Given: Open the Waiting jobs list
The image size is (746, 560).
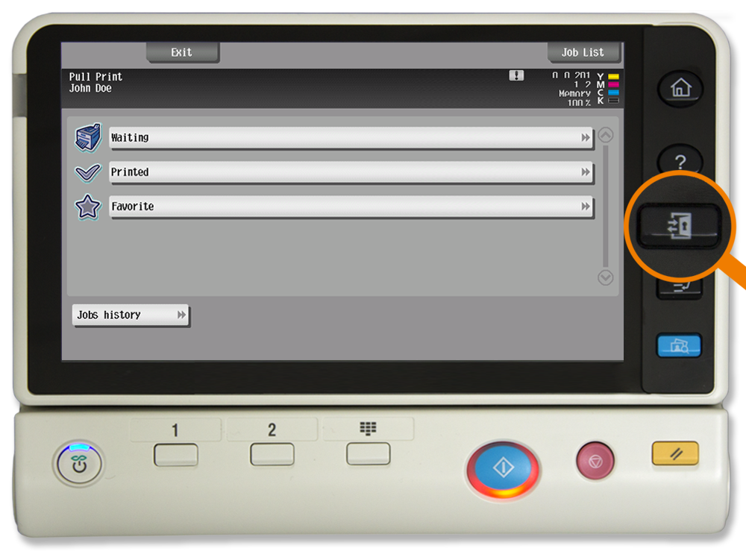Looking at the screenshot, I should [x=351, y=138].
